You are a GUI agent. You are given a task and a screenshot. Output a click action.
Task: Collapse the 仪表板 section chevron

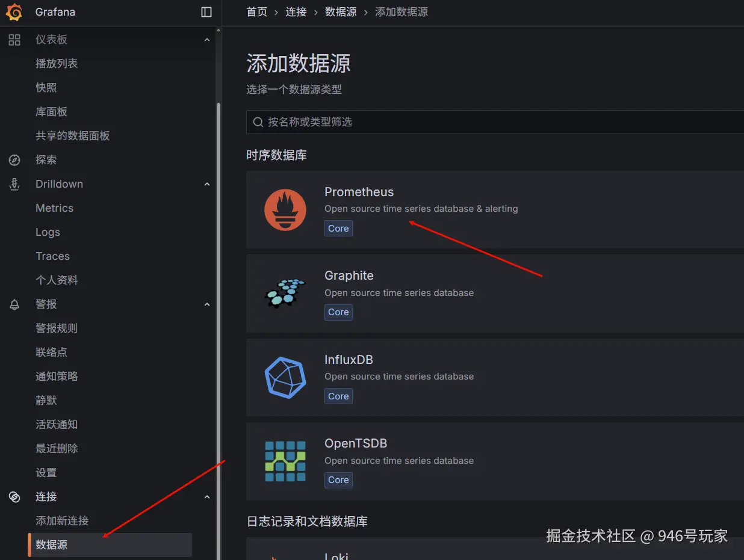point(207,40)
